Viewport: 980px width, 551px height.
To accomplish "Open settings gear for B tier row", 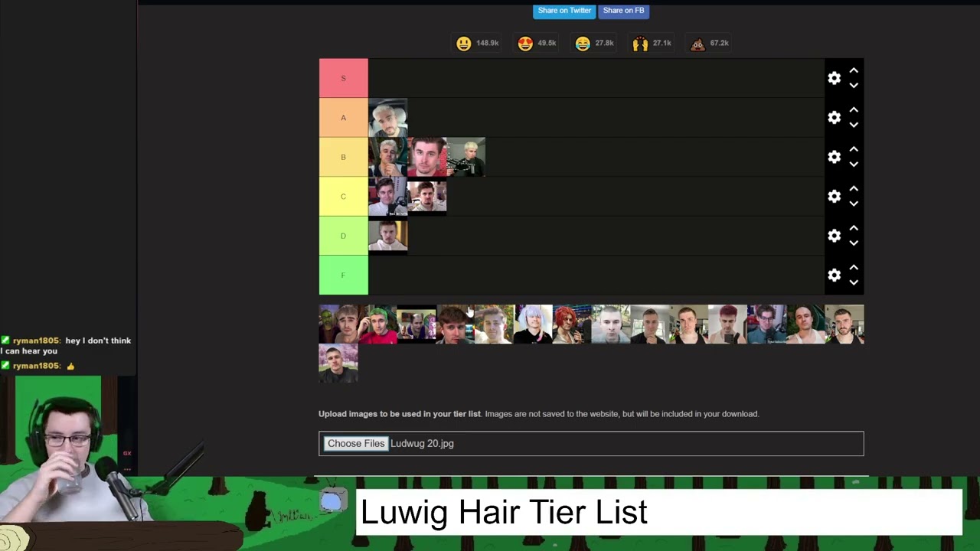I will pos(834,157).
